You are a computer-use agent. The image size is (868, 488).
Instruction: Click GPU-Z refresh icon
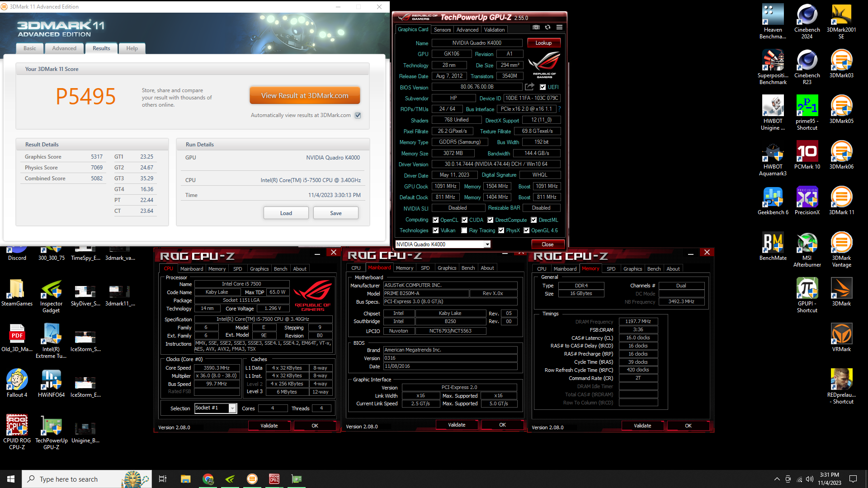click(547, 27)
